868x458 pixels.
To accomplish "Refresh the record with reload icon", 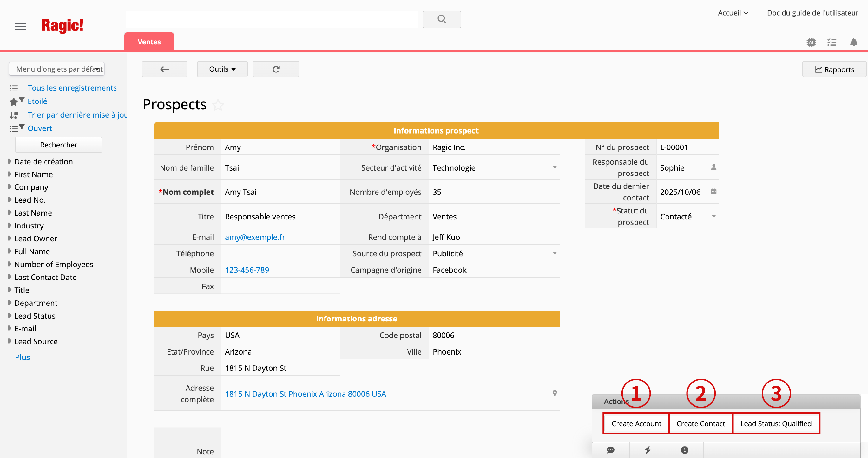I will click(276, 69).
